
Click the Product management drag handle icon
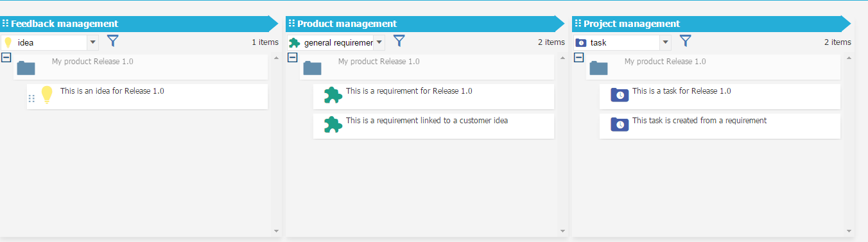[292, 24]
